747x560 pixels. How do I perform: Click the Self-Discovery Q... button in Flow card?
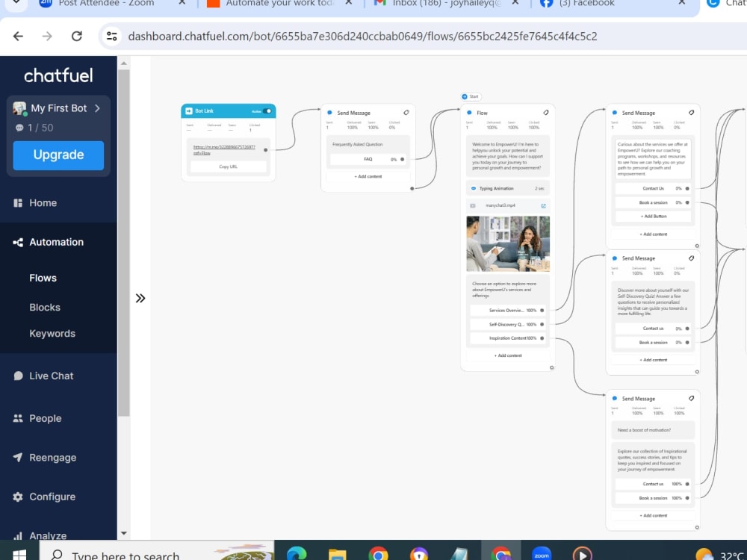pyautogui.click(x=507, y=324)
